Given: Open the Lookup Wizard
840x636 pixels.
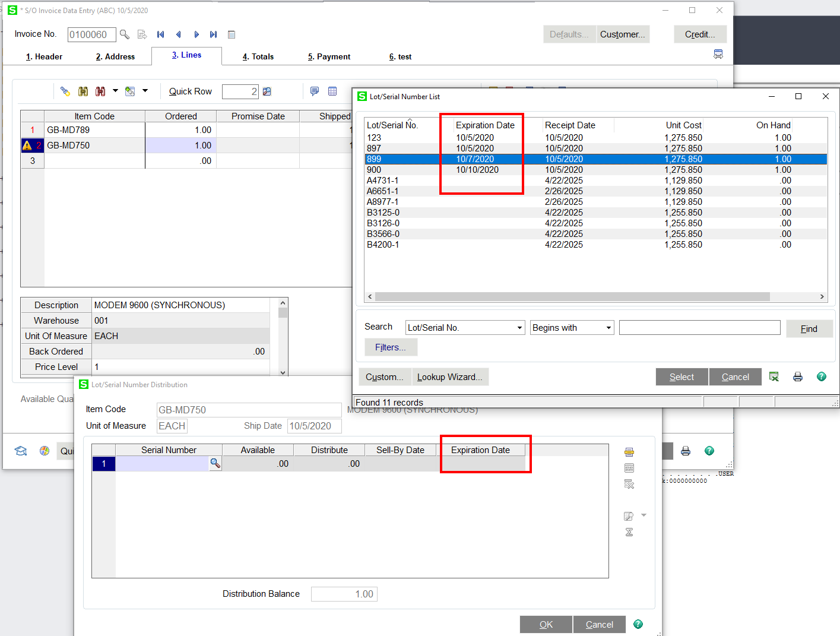Looking at the screenshot, I should click(450, 377).
